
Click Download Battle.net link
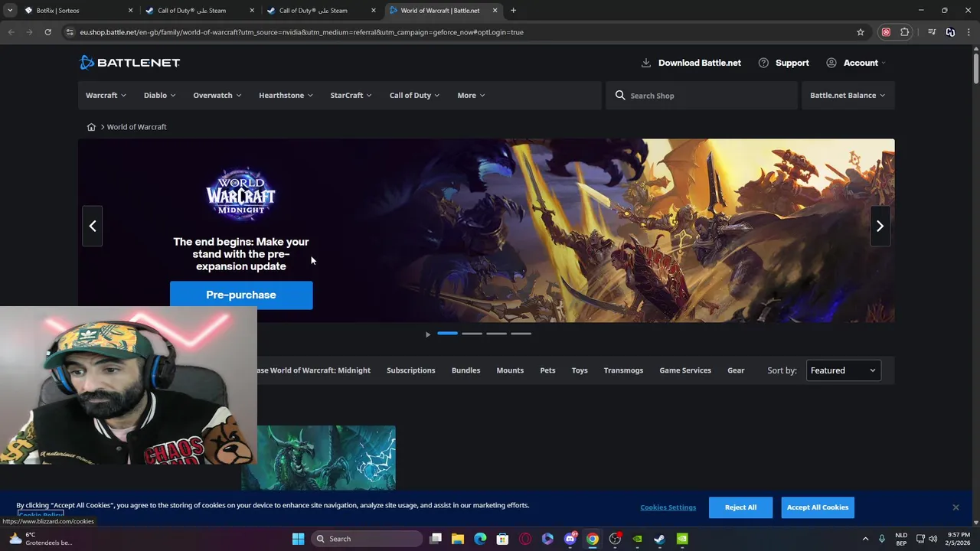(x=700, y=63)
